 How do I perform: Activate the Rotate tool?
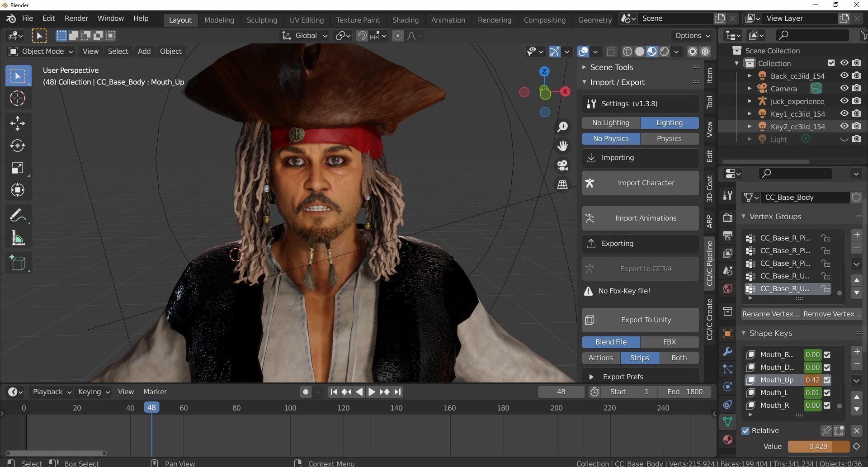(x=18, y=146)
